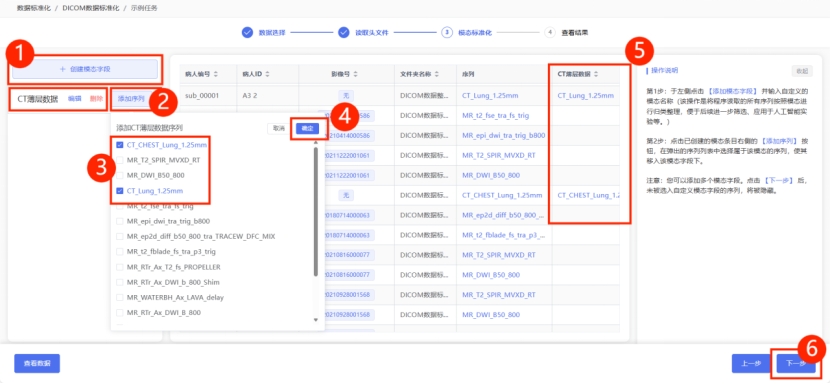Click the step 4 查看结果 circle icon

(550, 32)
